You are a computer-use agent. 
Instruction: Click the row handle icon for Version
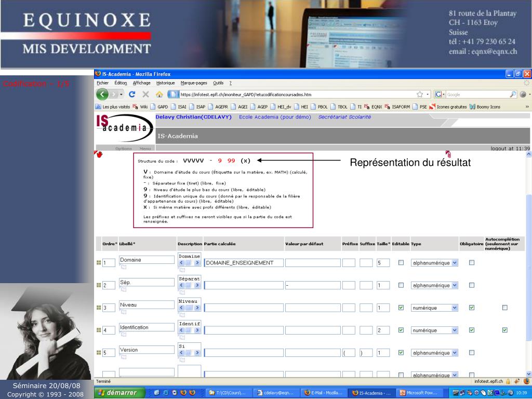pyautogui.click(x=99, y=353)
